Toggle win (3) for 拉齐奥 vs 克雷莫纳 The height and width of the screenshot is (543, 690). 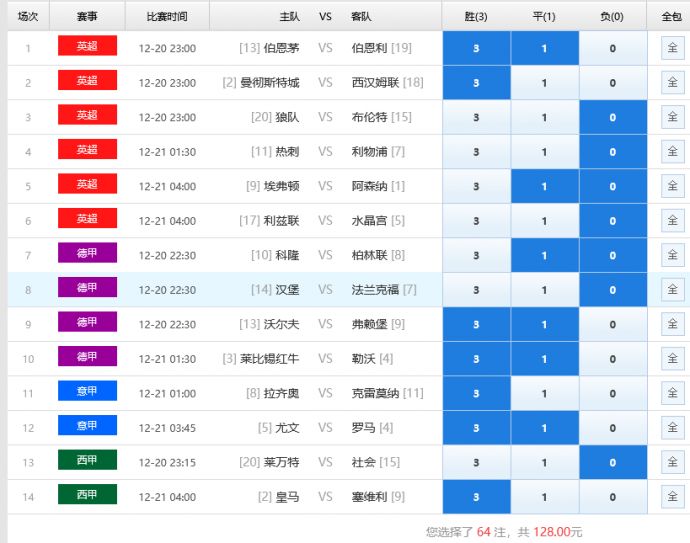pyautogui.click(x=476, y=393)
